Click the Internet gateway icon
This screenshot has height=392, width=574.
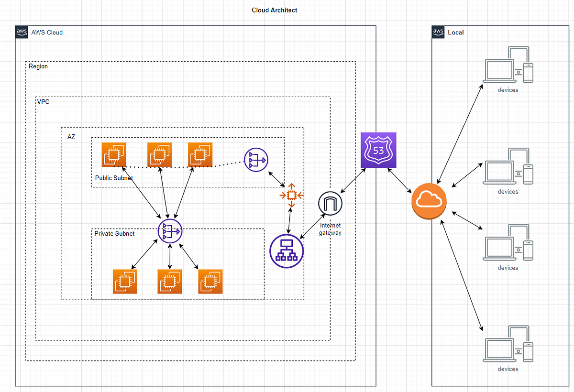(330, 202)
